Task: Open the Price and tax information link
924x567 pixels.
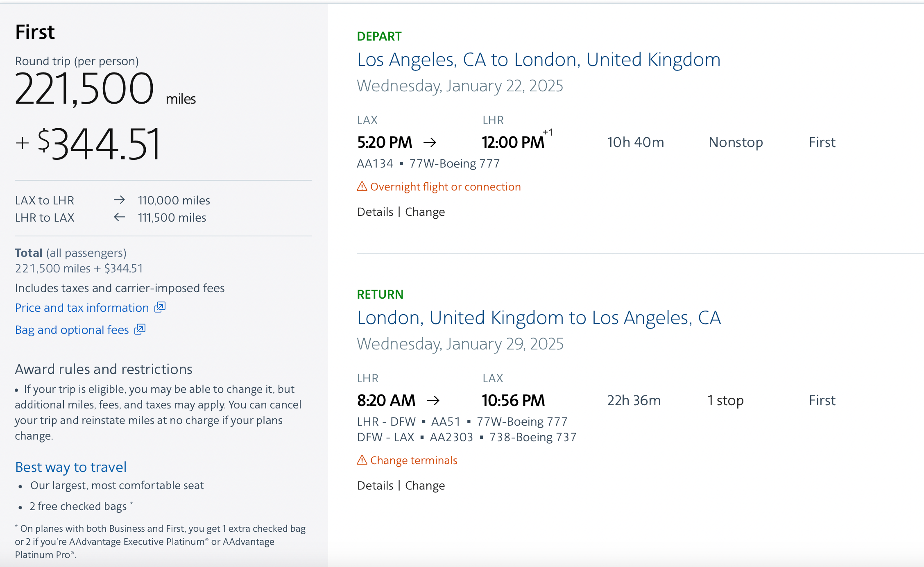Action: click(x=82, y=308)
